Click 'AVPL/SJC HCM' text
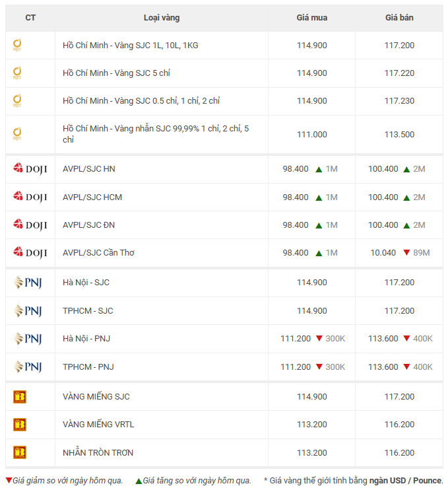This screenshot has width=448, height=490. (92, 197)
